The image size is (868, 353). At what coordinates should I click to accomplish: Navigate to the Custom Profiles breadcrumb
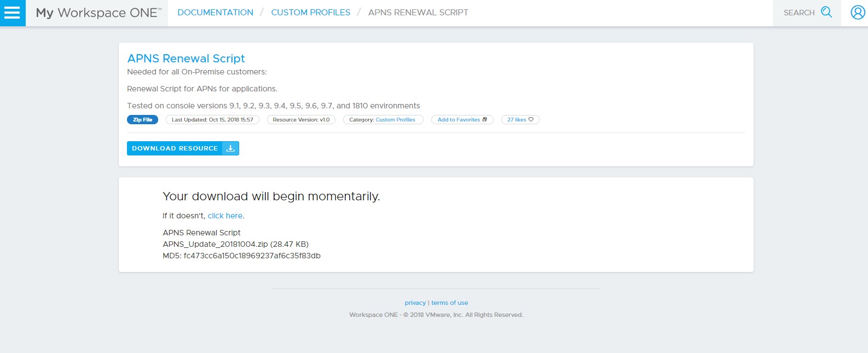310,13
